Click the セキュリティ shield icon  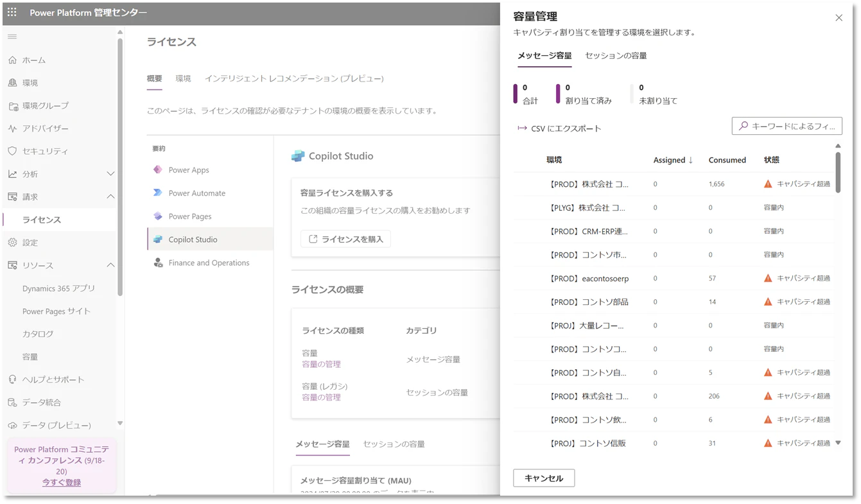tap(12, 152)
